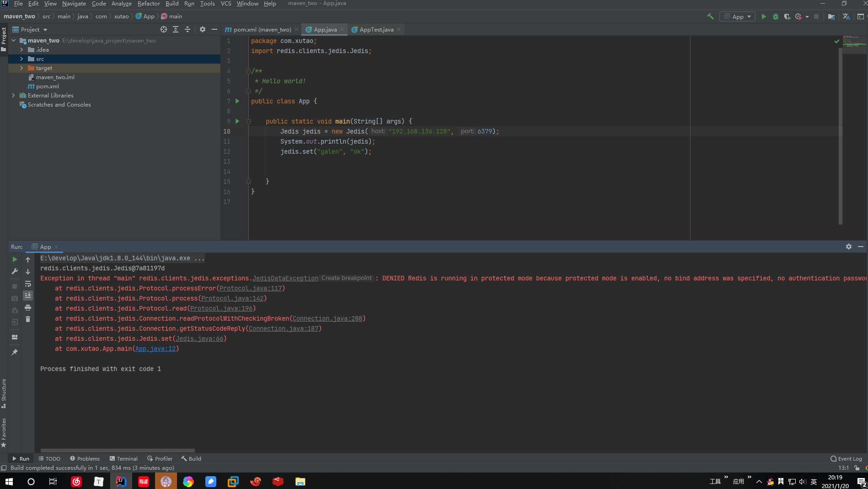Open Project panel gear settings

[203, 29]
